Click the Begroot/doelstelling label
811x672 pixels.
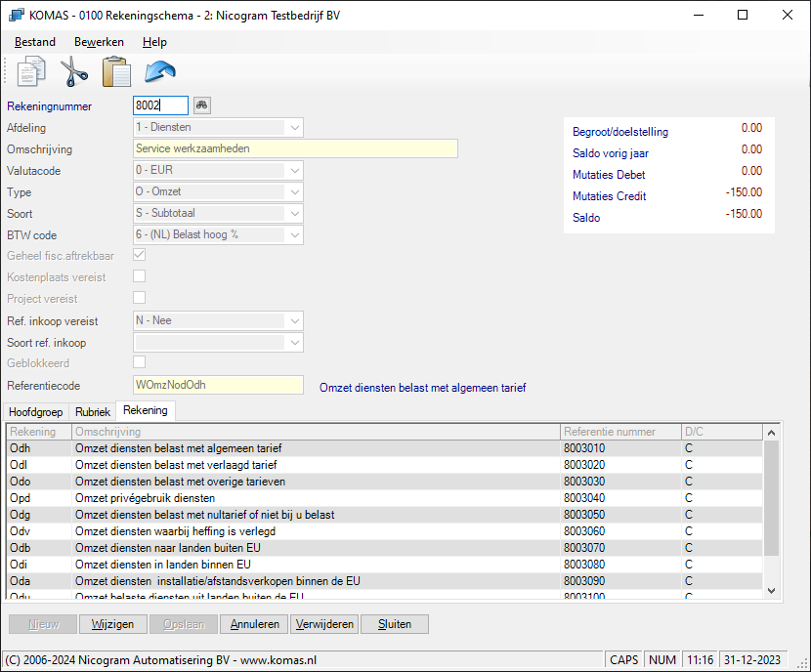click(x=620, y=132)
